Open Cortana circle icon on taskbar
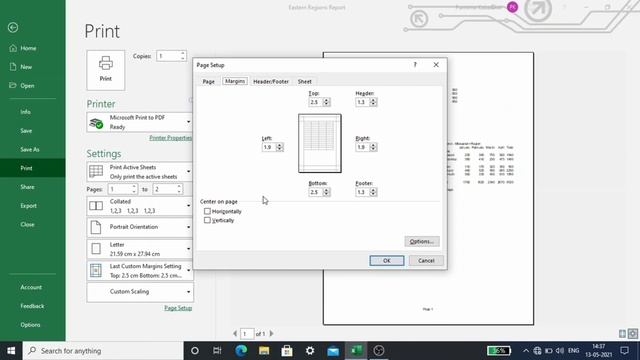 [x=195, y=351]
